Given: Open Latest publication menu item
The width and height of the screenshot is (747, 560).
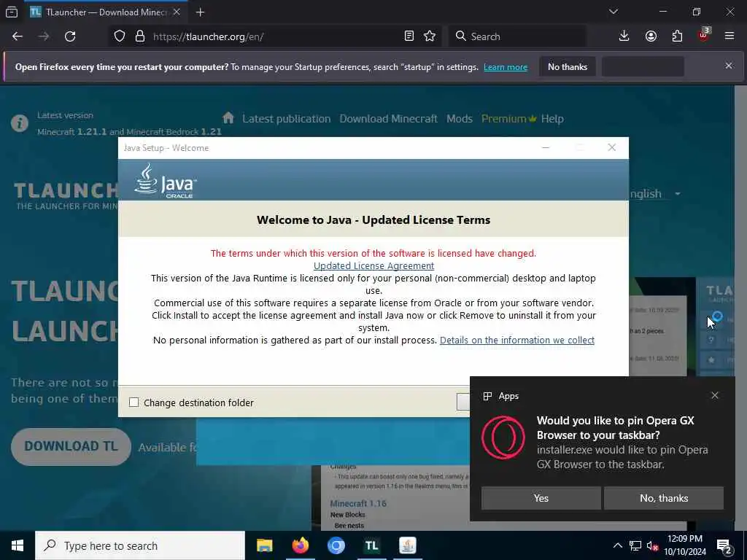Looking at the screenshot, I should [286, 119].
